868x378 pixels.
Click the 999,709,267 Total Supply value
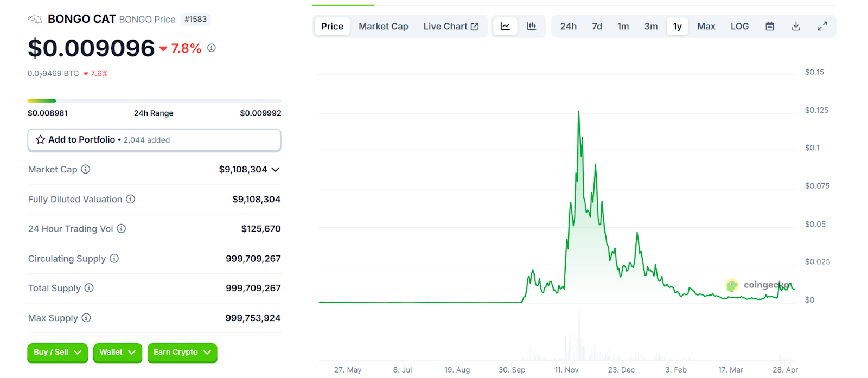click(x=253, y=288)
